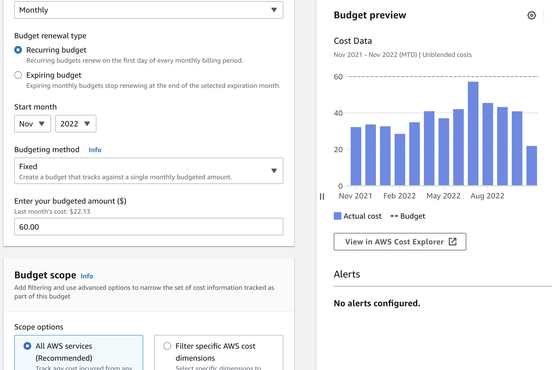Open the Fixed budgeting method dropdown
The image size is (552, 370).
[149, 171]
